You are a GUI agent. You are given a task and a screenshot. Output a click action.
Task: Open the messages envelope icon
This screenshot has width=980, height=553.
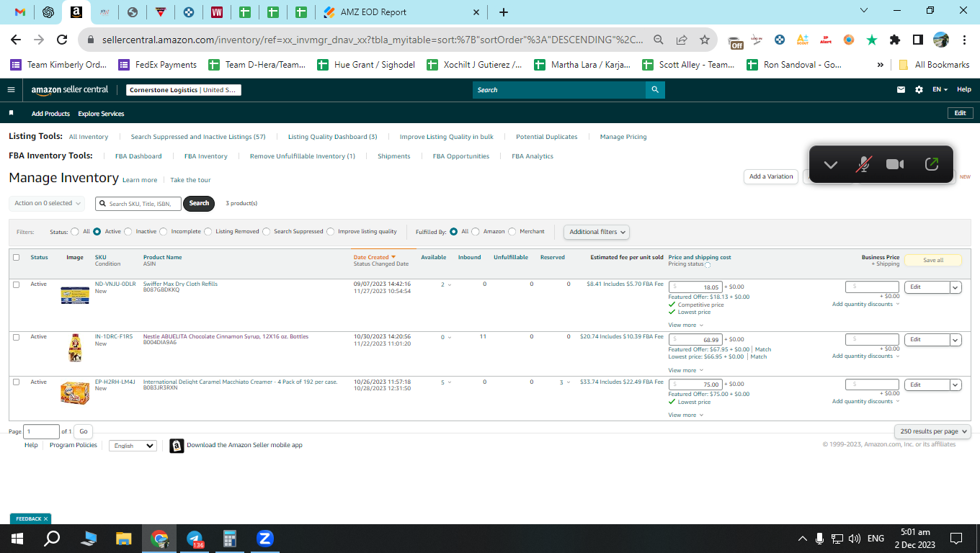[x=901, y=90]
